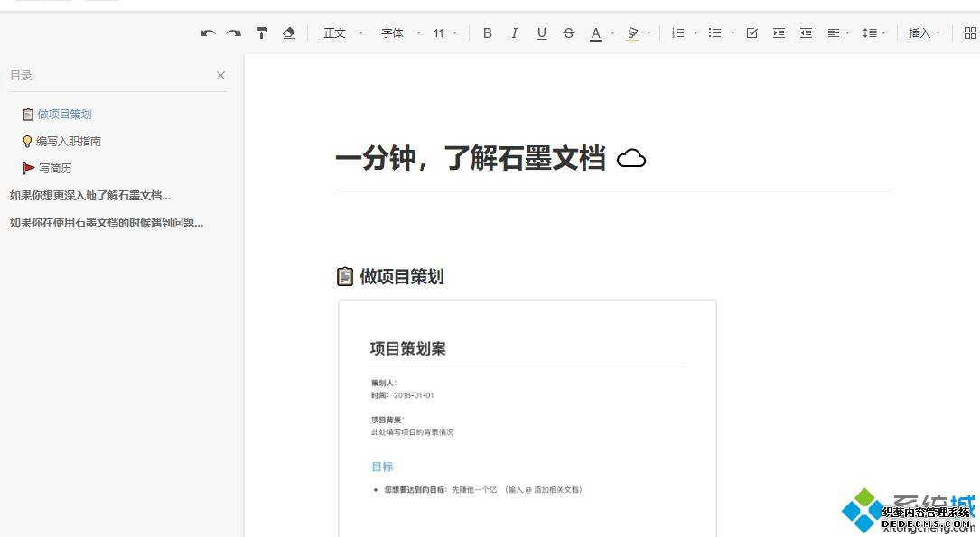Image resolution: width=980 pixels, height=537 pixels.
Task: Insert a bulleted list
Action: [x=715, y=33]
